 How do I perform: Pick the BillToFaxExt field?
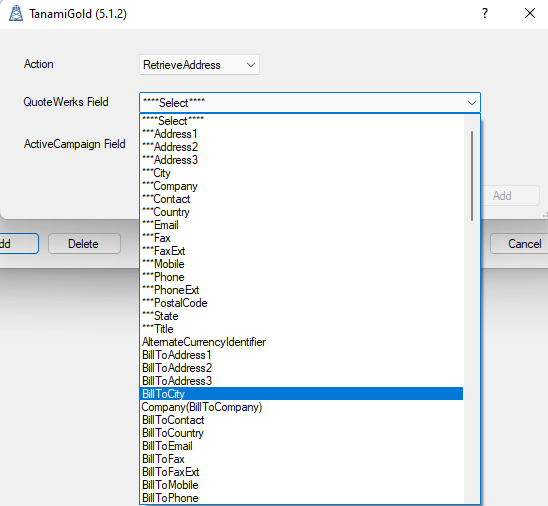coord(301,472)
